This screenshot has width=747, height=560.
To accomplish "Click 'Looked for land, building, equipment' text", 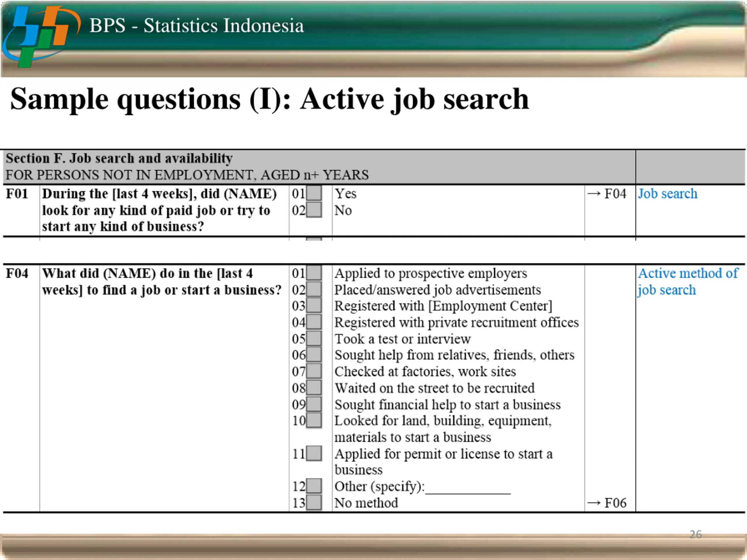I will [x=443, y=429].
